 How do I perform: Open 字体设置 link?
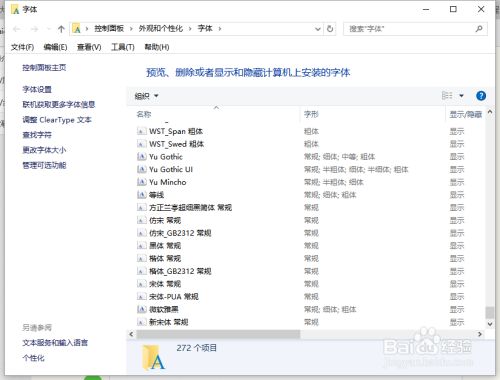(x=37, y=89)
